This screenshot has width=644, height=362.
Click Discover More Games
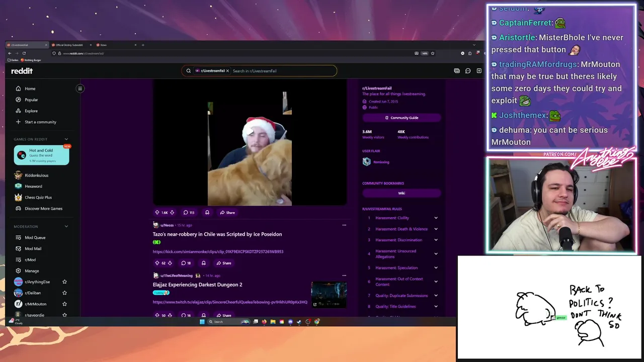pyautogui.click(x=43, y=209)
